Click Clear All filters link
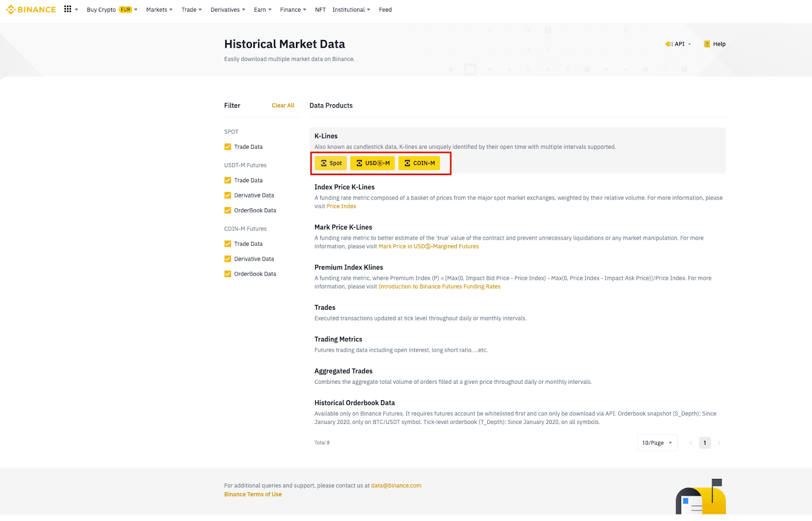 pyautogui.click(x=283, y=106)
